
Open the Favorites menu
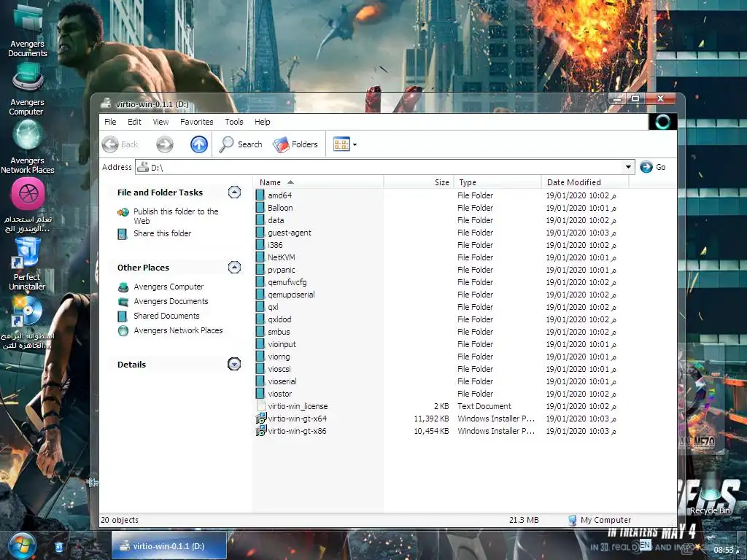tap(197, 122)
